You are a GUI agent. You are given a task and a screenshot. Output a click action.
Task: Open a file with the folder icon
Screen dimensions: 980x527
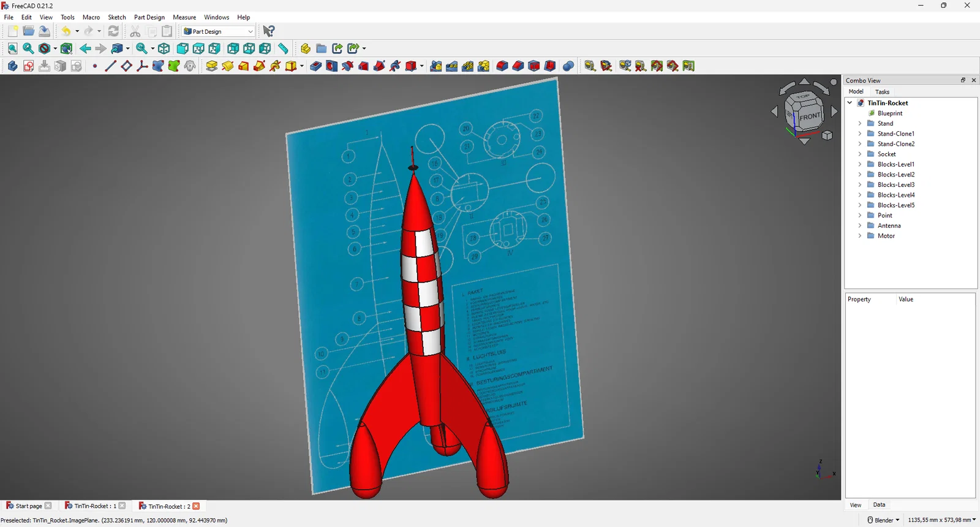28,31
